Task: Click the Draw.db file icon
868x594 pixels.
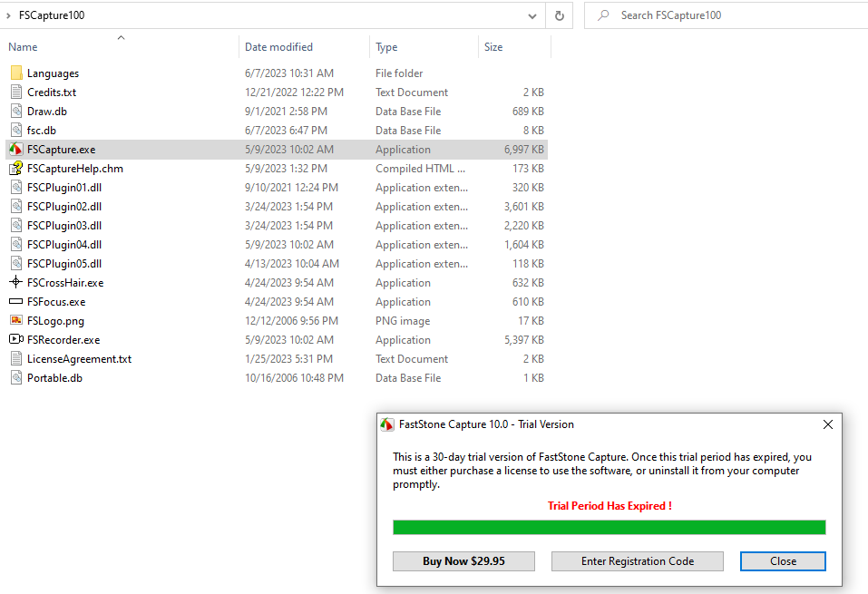Action: (16, 112)
